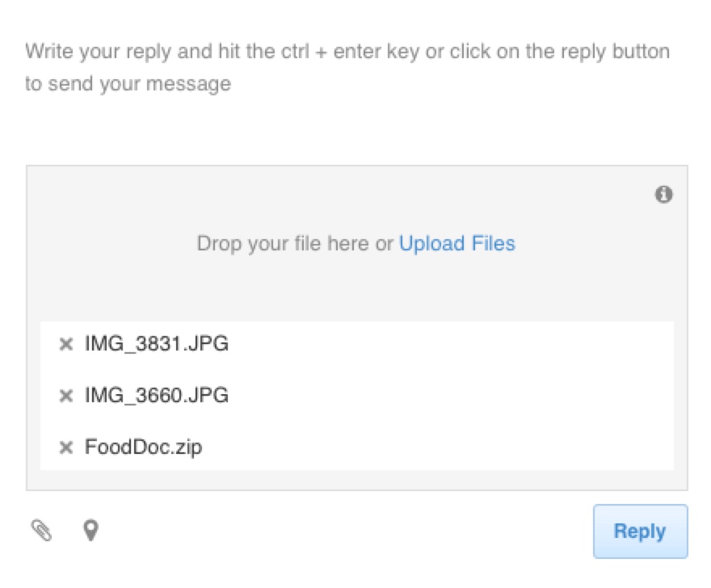Click the 'Write your reply' placeholder first line

click(347, 51)
